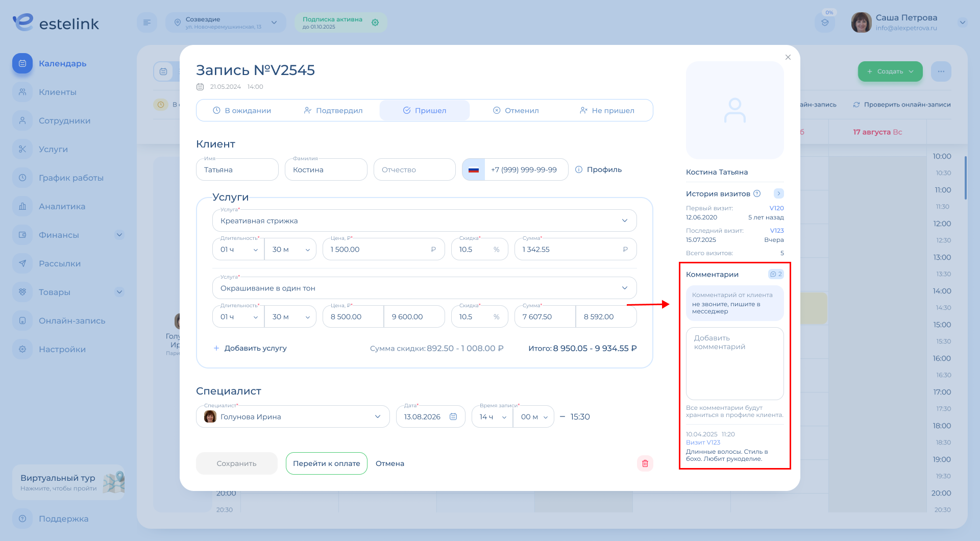Click the subscription settings gear icon
This screenshot has width=980, height=541.
pyautogui.click(x=375, y=22)
